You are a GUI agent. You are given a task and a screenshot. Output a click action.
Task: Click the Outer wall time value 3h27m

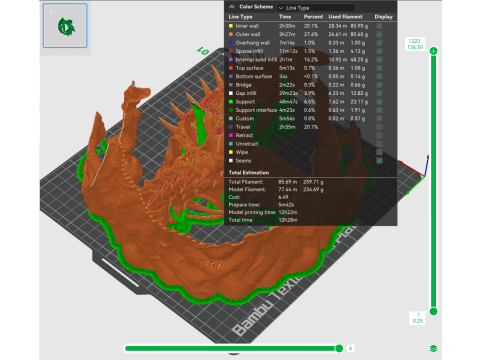[x=287, y=34]
